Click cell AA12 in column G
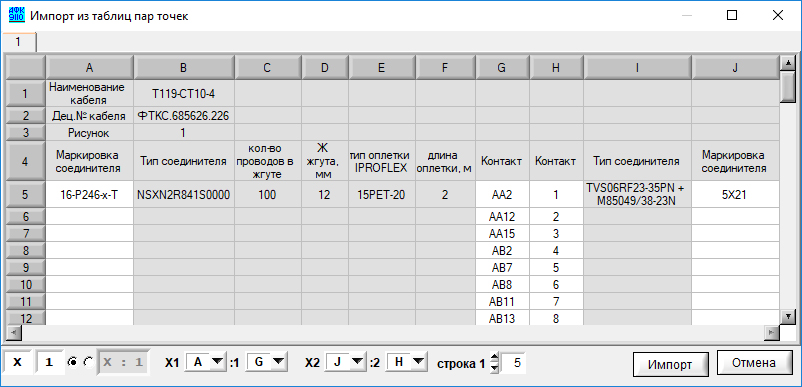The height and width of the screenshot is (387, 802). (503, 217)
